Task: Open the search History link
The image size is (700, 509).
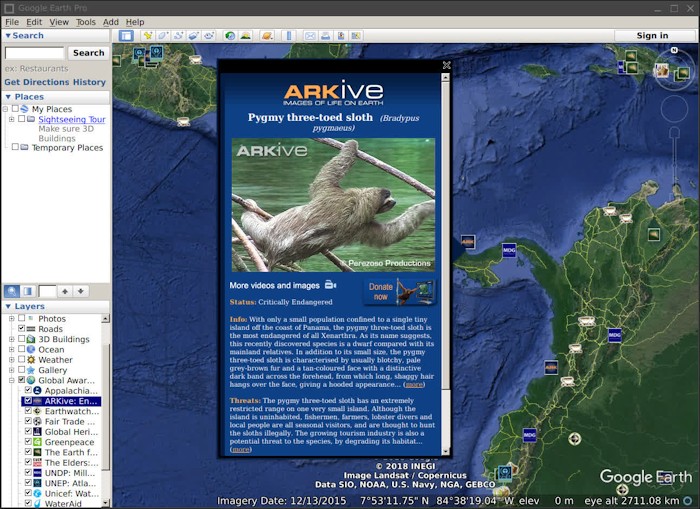Action: tap(89, 82)
